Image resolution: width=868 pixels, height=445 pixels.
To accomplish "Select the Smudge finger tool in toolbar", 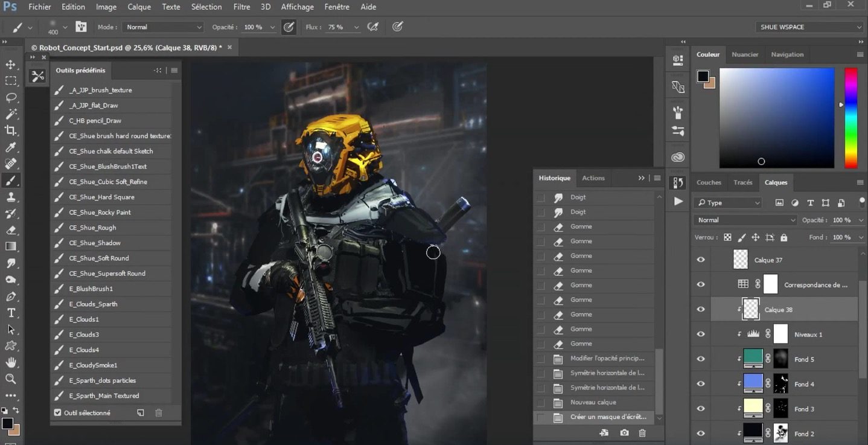I will (x=11, y=263).
